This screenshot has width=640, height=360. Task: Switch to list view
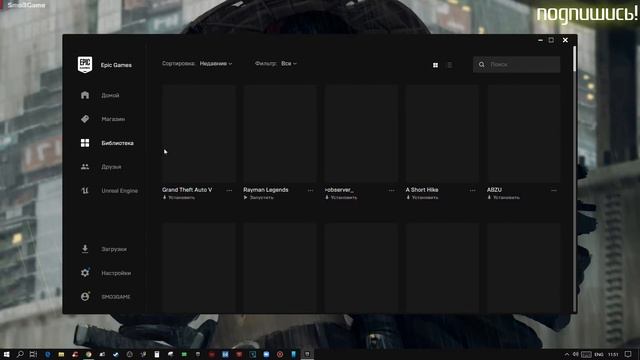pos(450,65)
